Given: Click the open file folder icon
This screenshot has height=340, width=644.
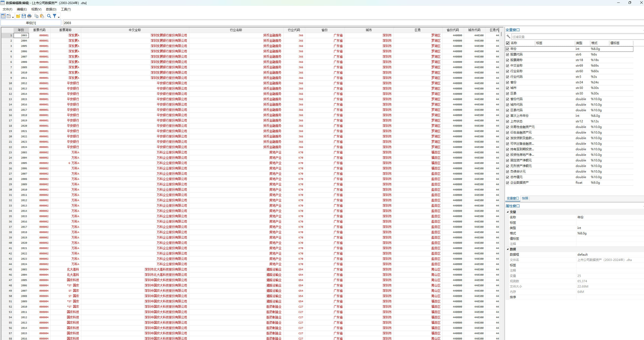Looking at the screenshot, I should click(18, 16).
